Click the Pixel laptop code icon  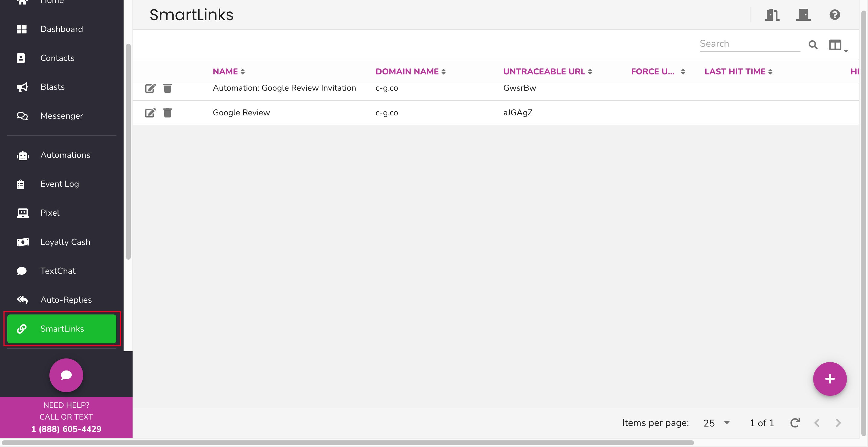click(23, 213)
